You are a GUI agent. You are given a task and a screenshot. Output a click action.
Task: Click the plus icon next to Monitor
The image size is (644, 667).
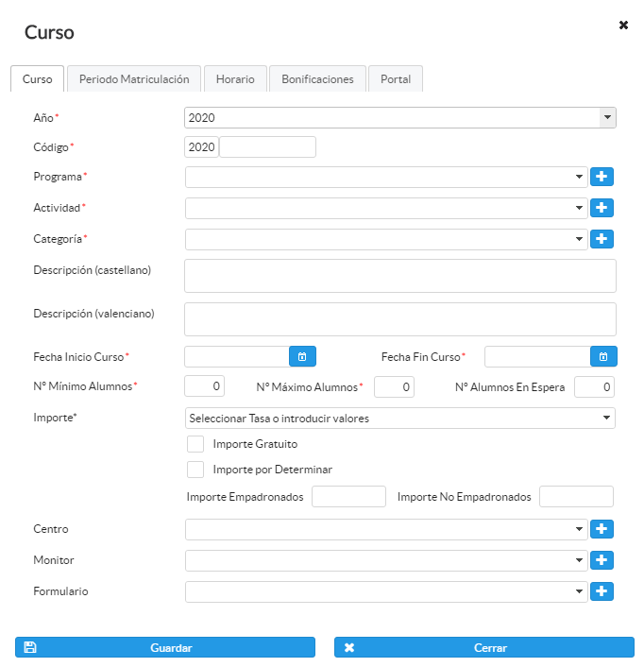(602, 560)
